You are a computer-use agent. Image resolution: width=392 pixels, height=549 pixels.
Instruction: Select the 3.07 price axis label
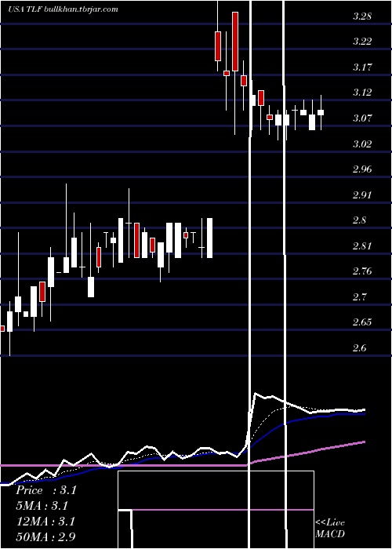point(362,118)
